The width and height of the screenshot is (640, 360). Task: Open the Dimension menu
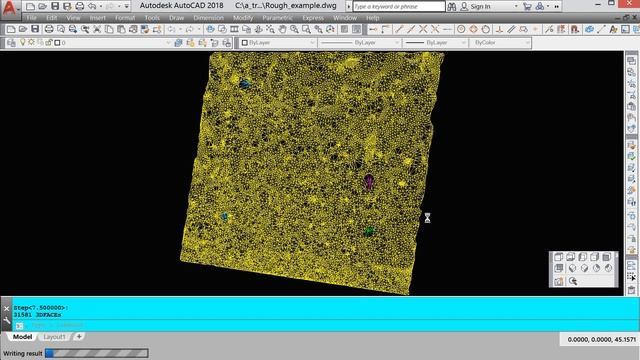[209, 18]
